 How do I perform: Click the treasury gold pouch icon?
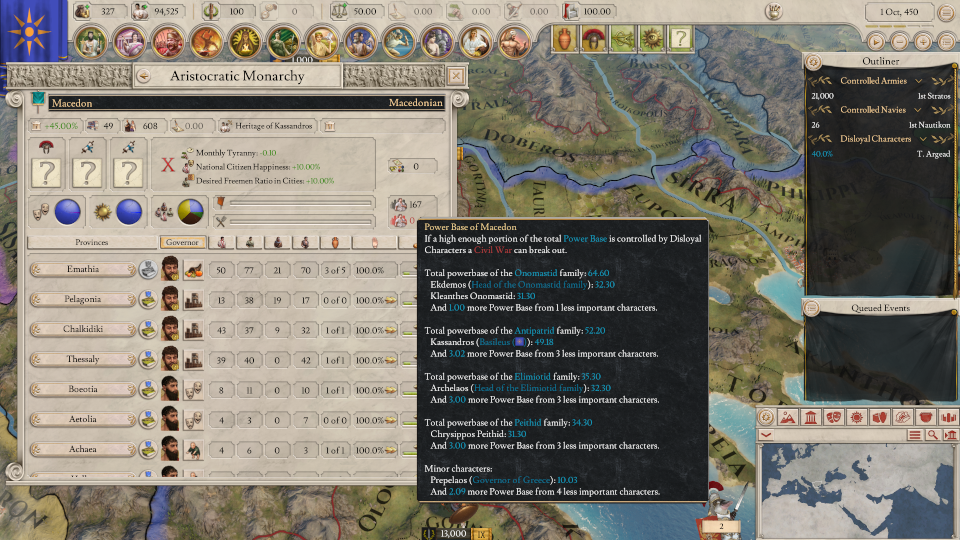click(x=82, y=11)
